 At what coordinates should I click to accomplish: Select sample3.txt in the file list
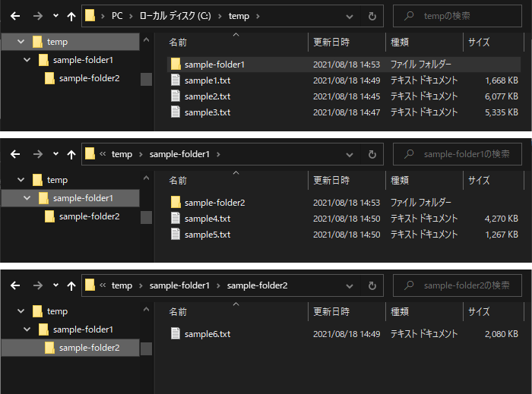point(207,112)
